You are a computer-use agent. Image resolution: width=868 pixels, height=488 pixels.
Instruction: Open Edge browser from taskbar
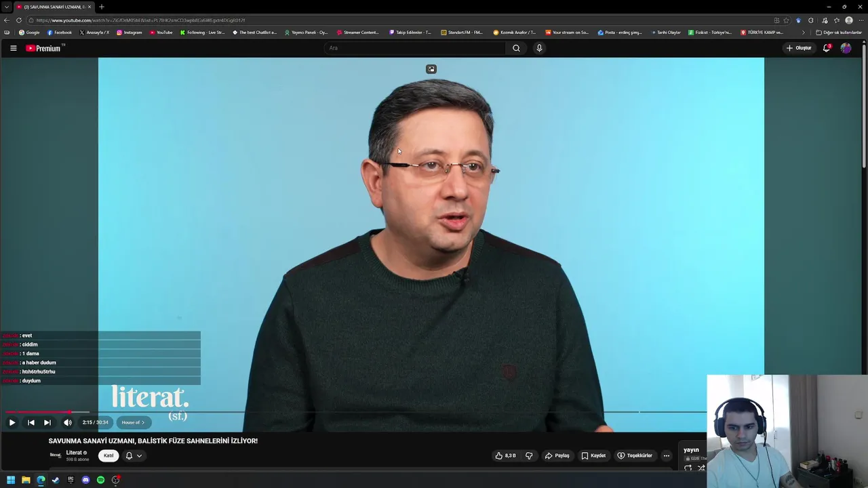pyautogui.click(x=41, y=480)
